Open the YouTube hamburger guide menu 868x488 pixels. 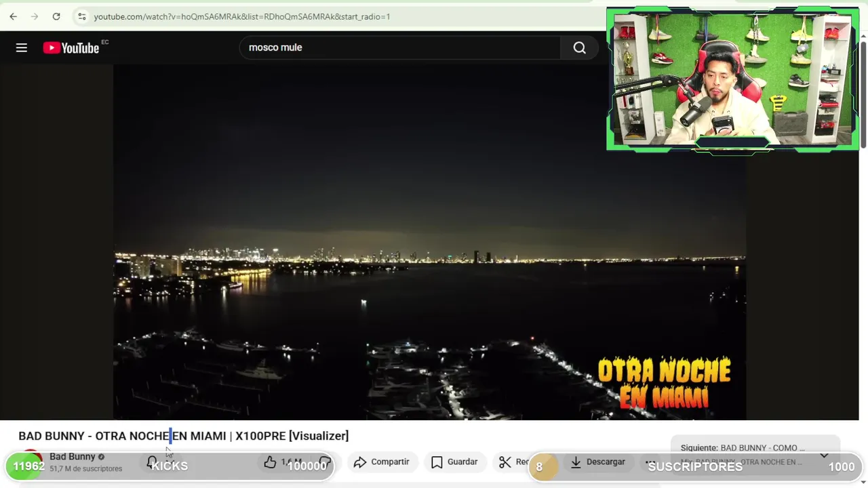tap(22, 47)
